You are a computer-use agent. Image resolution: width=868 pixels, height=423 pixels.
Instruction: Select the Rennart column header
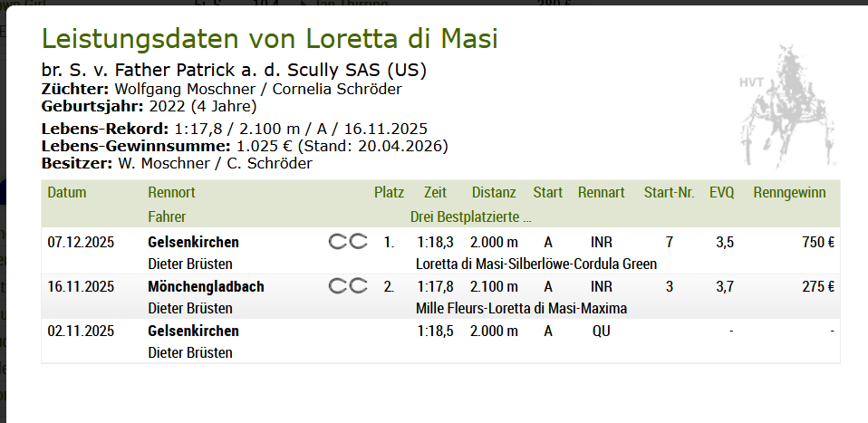[601, 193]
